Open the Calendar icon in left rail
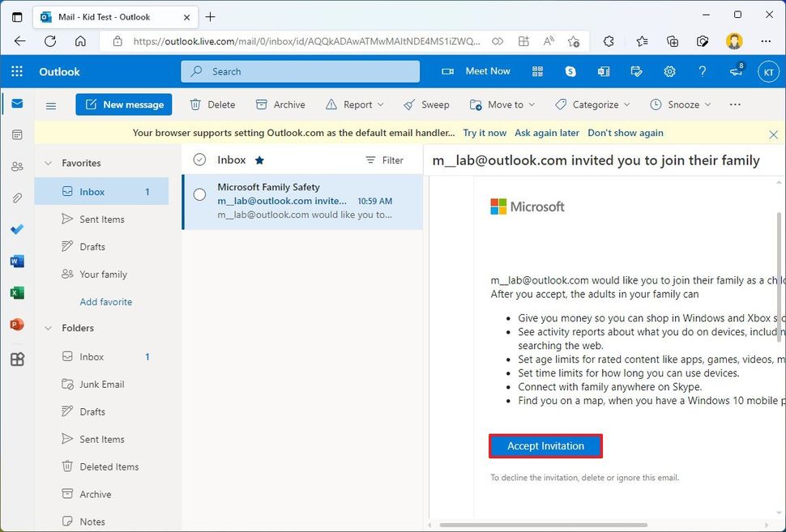 pyautogui.click(x=17, y=134)
